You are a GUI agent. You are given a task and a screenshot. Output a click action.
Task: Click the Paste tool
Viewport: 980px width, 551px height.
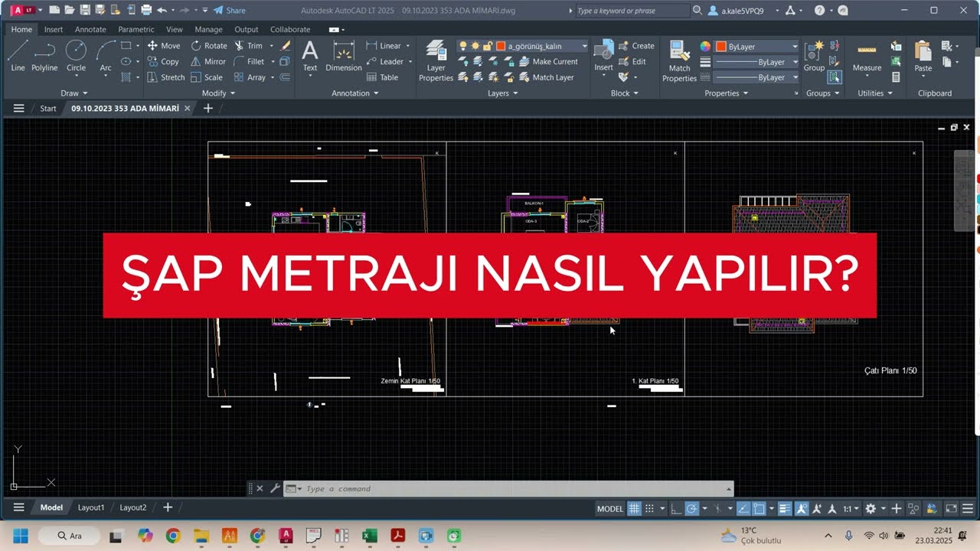click(x=923, y=56)
